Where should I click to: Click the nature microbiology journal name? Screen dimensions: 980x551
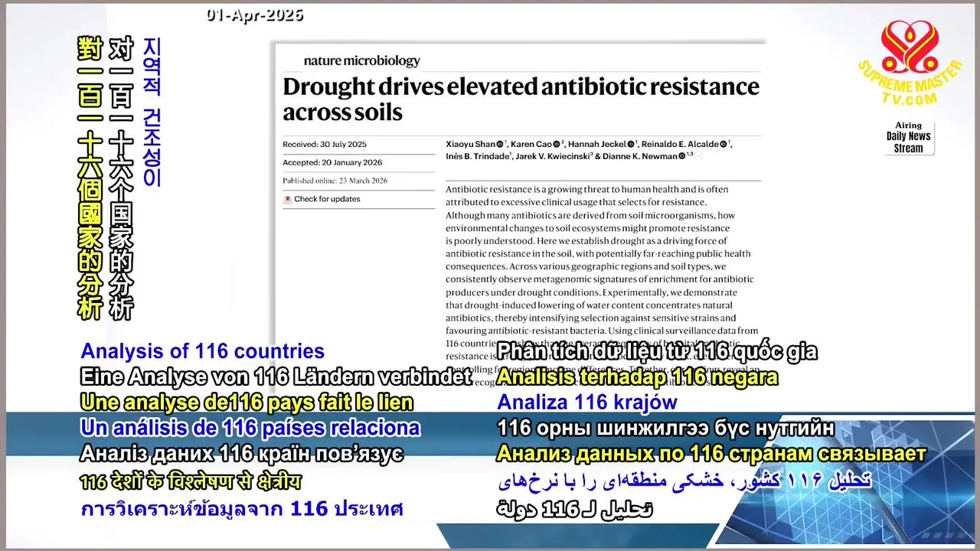point(362,60)
